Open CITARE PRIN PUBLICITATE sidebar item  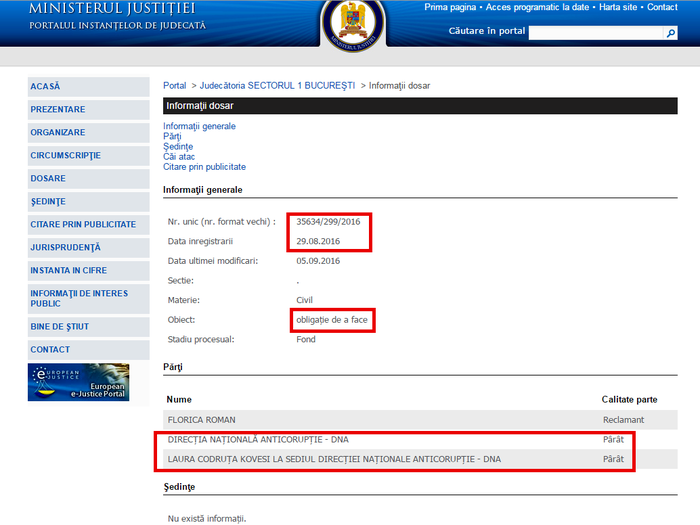[88, 225]
